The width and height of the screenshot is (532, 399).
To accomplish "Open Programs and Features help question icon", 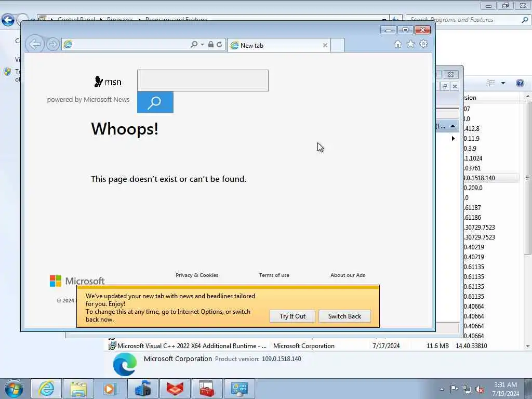I will 520,83.
